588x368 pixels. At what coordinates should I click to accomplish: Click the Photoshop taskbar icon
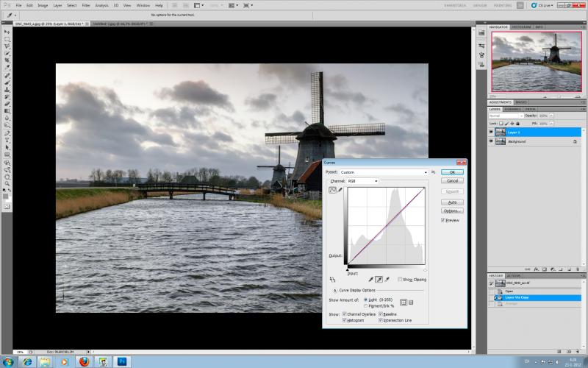(122, 361)
